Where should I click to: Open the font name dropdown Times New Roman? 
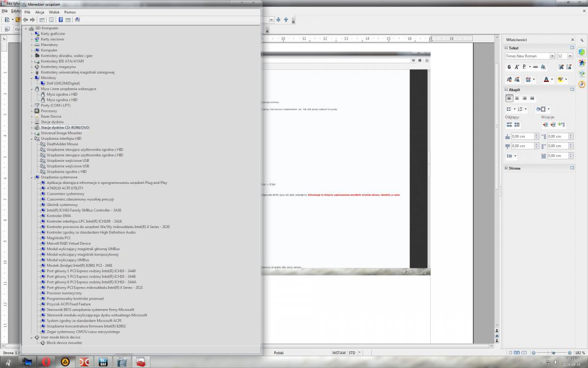click(552, 56)
